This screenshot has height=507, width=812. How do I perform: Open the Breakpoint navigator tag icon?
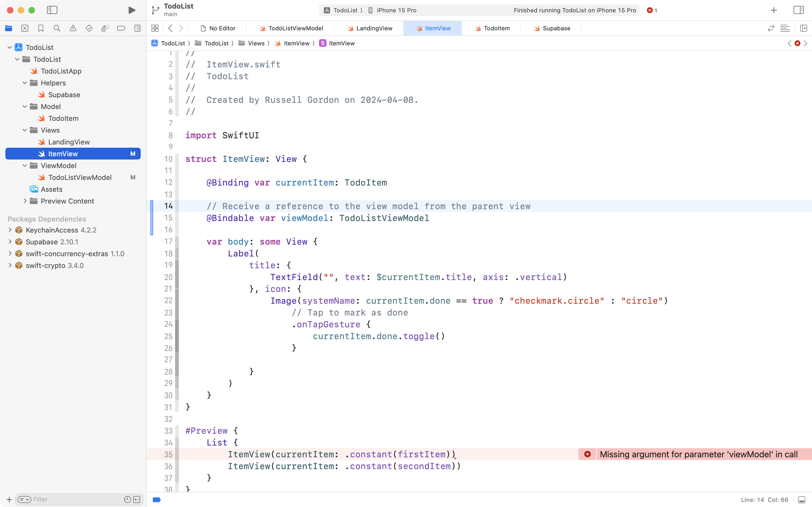[121, 28]
